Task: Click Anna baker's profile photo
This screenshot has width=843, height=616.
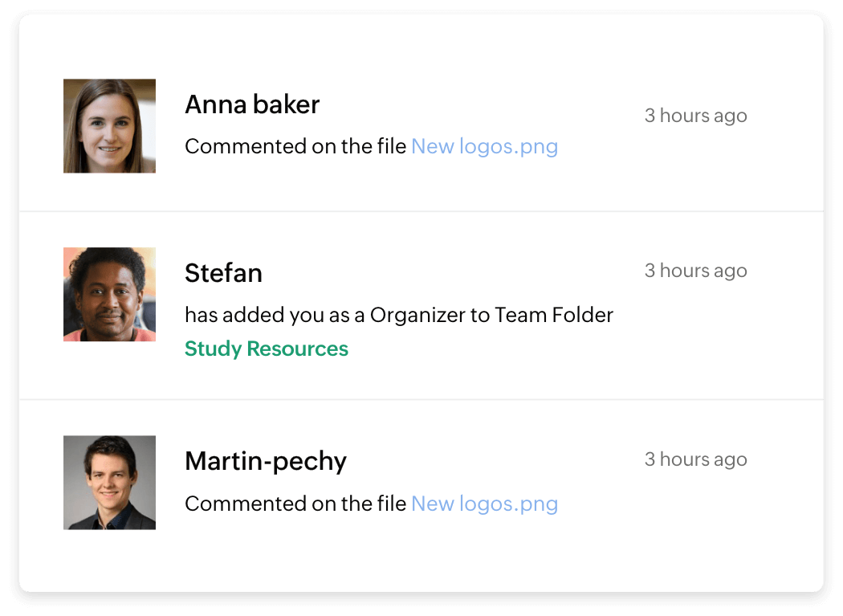Action: pos(109,126)
